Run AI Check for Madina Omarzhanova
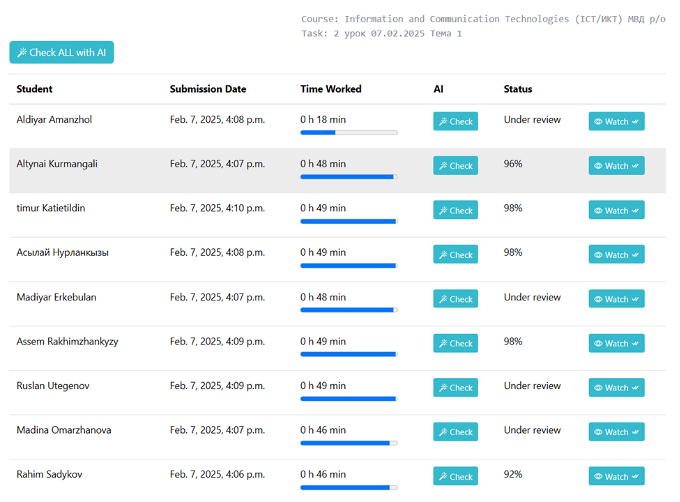The image size is (680, 502). (x=455, y=432)
